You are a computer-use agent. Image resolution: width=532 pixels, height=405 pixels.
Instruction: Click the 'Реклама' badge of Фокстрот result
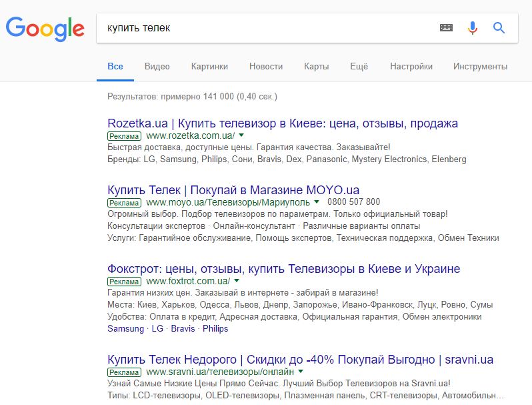(124, 282)
